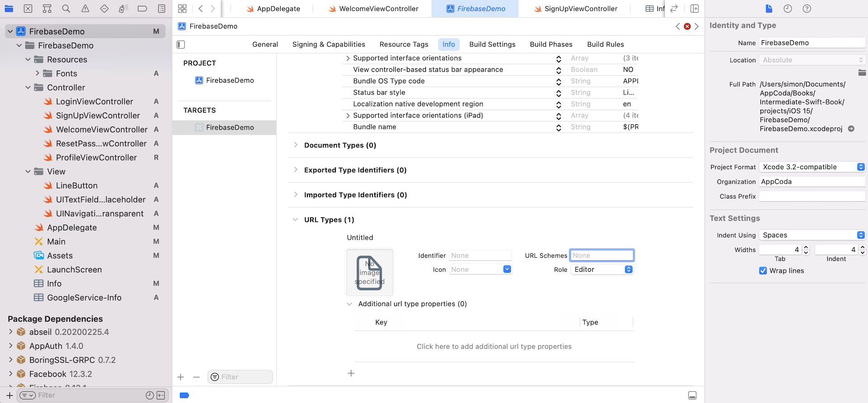Uncheck the Wrap lines checkbox

763,270
